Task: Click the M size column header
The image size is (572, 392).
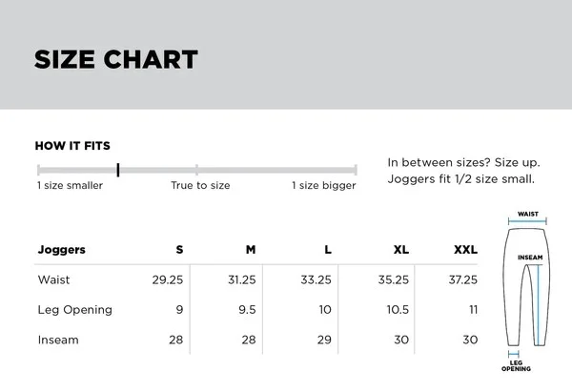Action: pos(251,250)
